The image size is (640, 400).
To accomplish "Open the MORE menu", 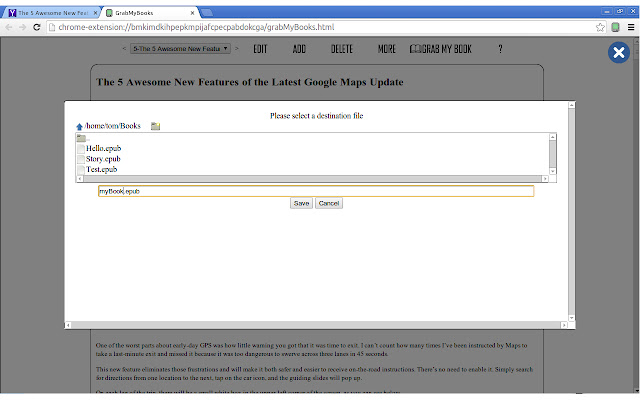I will point(387,49).
